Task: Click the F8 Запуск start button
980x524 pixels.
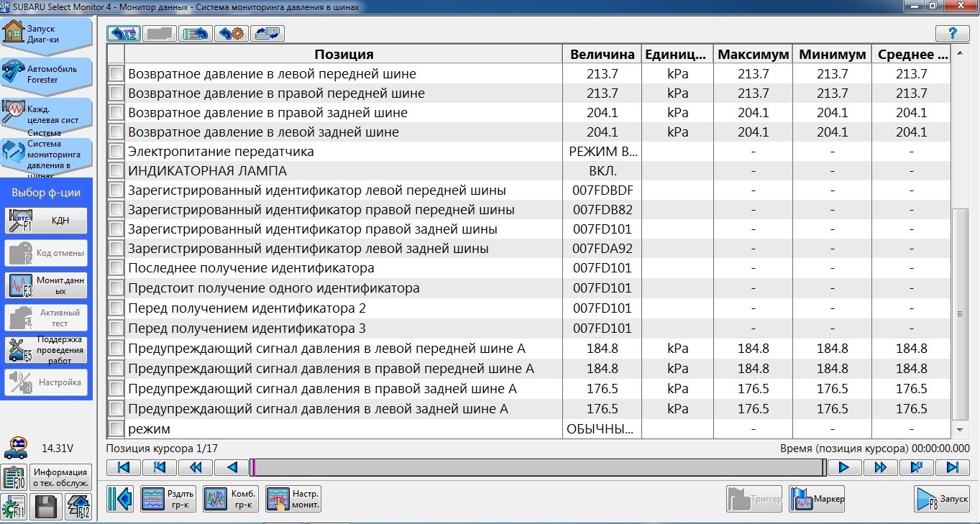Action: coord(942,499)
